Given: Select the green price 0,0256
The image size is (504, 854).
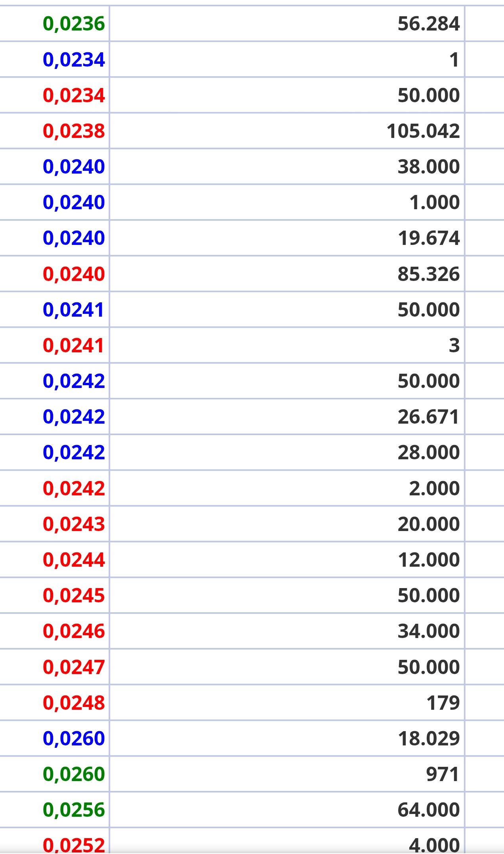Looking at the screenshot, I should pyautogui.click(x=74, y=810).
